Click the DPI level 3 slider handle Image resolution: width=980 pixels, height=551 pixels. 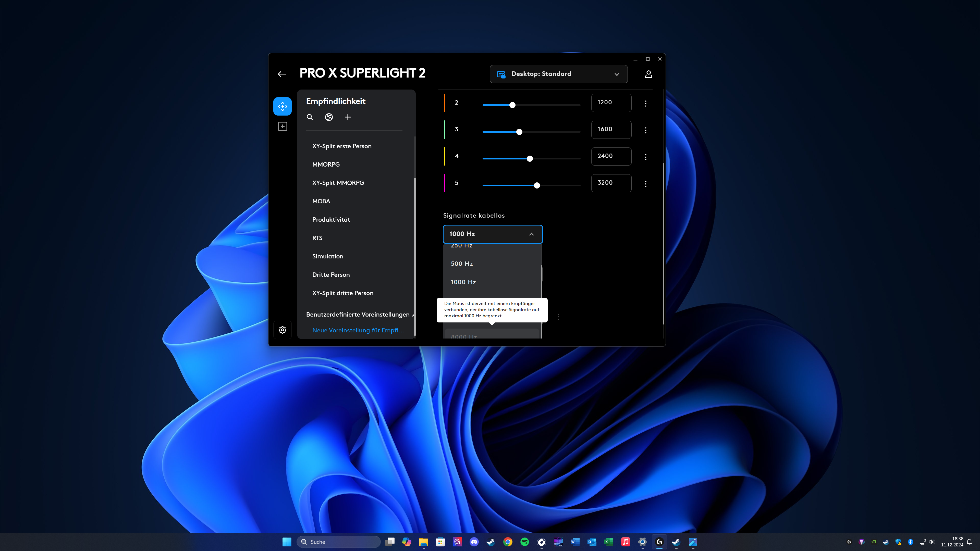(x=519, y=132)
